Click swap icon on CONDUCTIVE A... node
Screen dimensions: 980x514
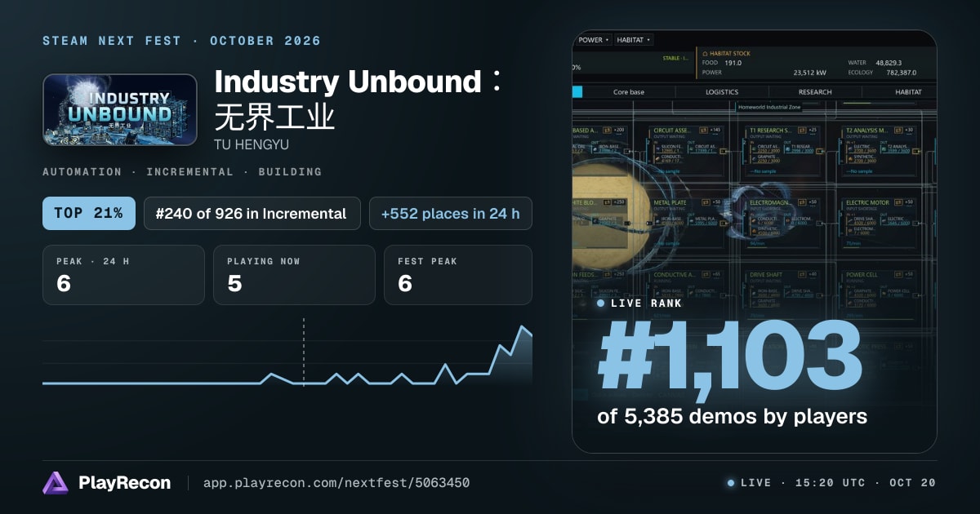pos(706,274)
